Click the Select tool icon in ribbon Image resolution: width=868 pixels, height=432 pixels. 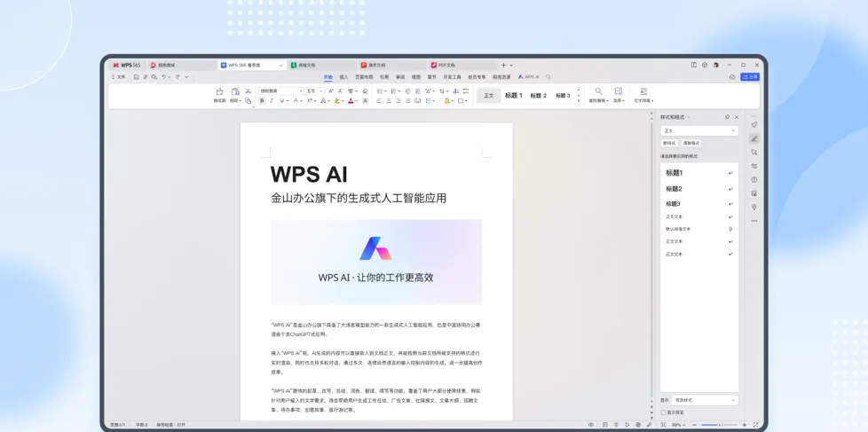coord(619,91)
